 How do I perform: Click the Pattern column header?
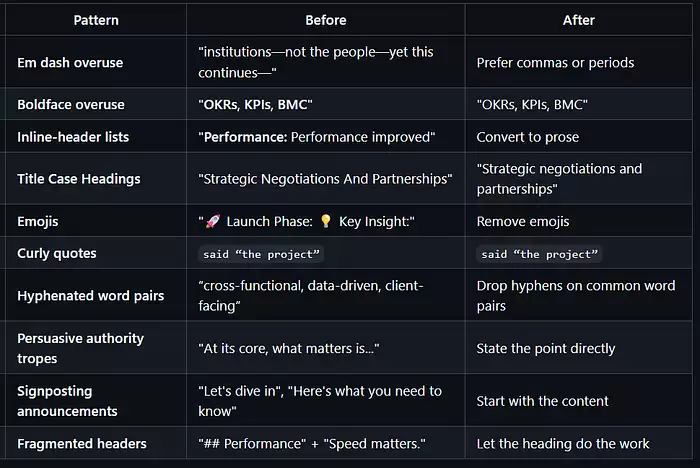tap(99, 19)
